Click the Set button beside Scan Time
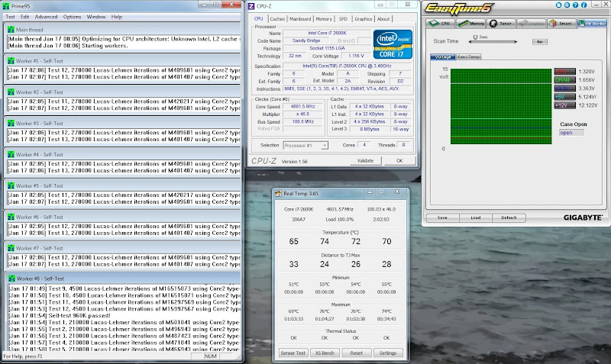The height and width of the screenshot is (364, 611). pyautogui.click(x=540, y=42)
